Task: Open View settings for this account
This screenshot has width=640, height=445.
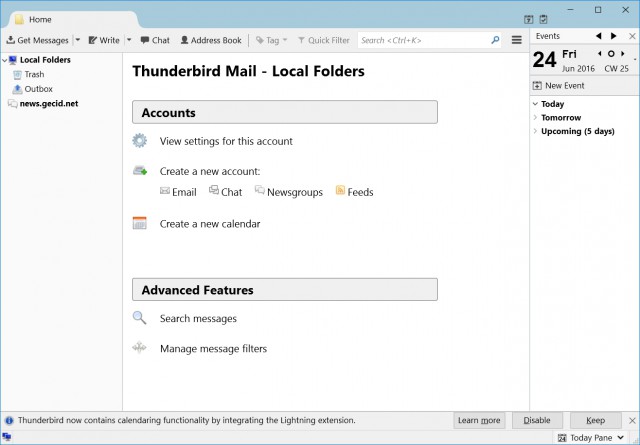Action: tap(226, 141)
